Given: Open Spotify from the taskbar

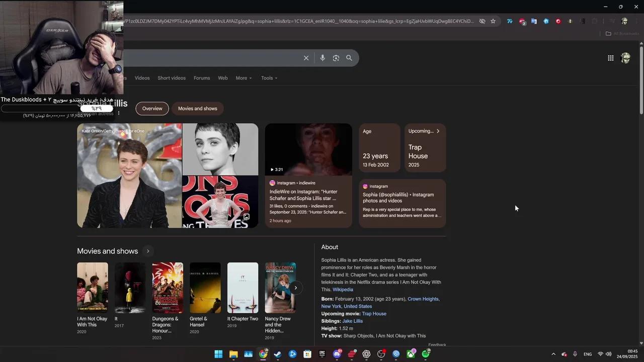Looking at the screenshot, I should [426, 354].
